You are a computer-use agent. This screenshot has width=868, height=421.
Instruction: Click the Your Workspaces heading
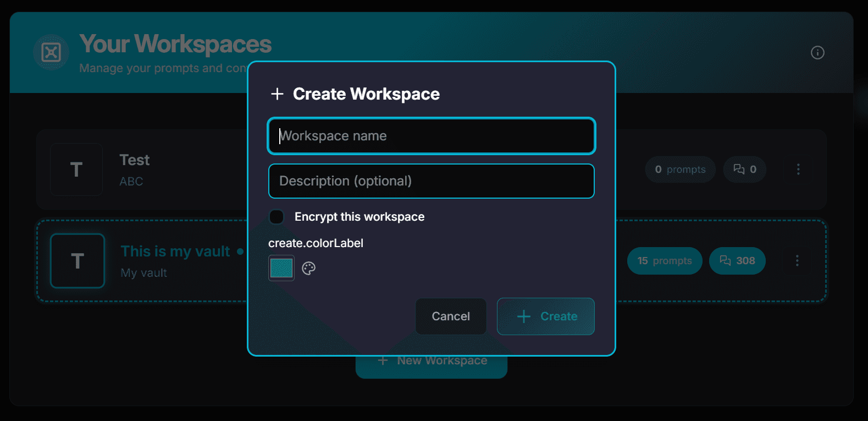click(x=175, y=44)
